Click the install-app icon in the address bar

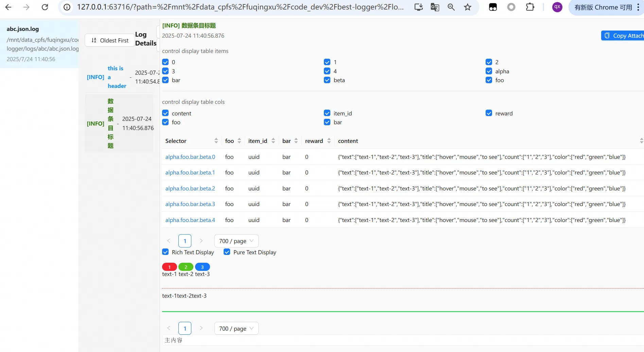pyautogui.click(x=418, y=7)
